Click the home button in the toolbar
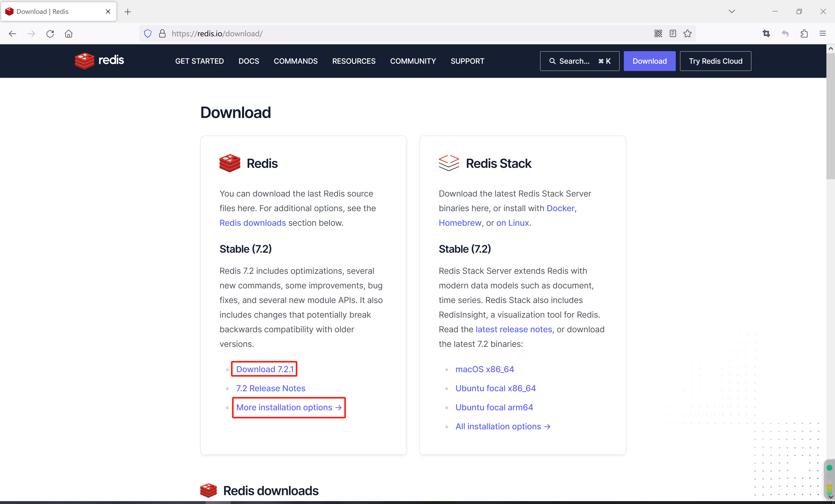 [68, 33]
